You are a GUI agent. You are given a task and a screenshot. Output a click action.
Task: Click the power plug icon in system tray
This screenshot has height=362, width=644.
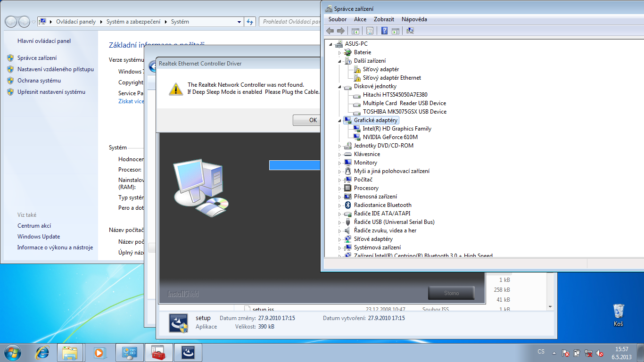click(x=577, y=353)
